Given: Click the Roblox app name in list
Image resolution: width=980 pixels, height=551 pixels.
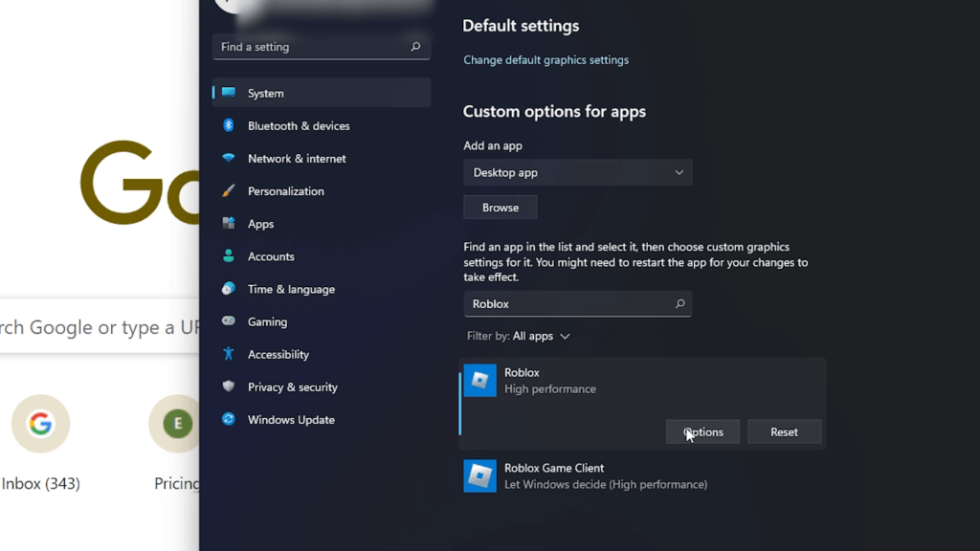Looking at the screenshot, I should (522, 372).
